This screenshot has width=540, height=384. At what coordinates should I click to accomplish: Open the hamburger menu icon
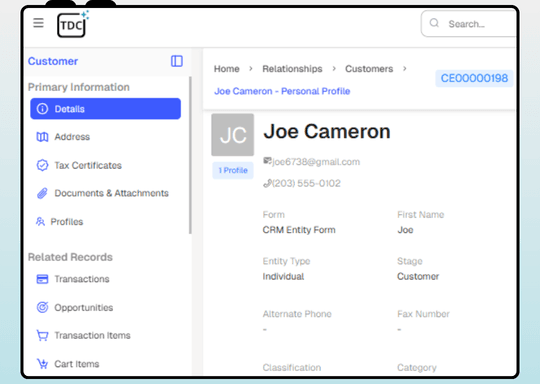coord(39,23)
